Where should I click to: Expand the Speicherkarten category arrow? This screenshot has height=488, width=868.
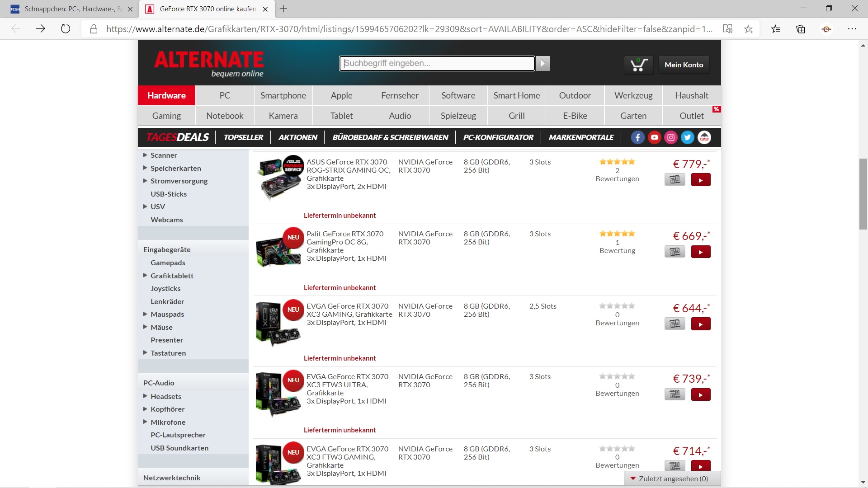(145, 168)
